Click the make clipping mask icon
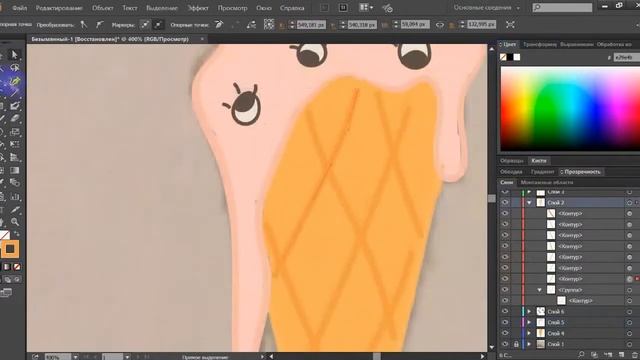 pyautogui.click(x=595, y=355)
